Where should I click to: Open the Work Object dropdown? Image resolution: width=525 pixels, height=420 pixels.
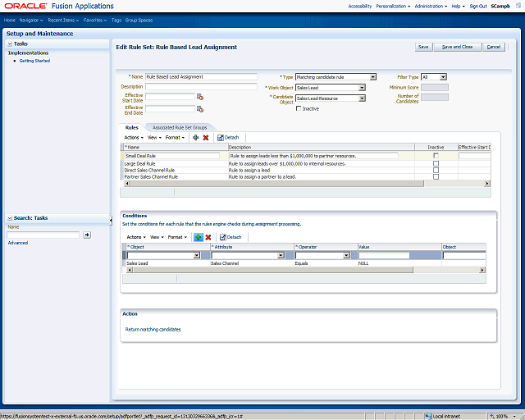pyautogui.click(x=362, y=88)
